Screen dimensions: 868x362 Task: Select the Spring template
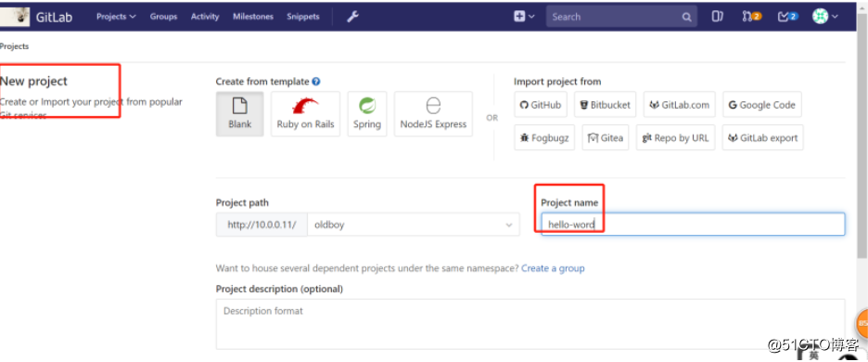(367, 113)
